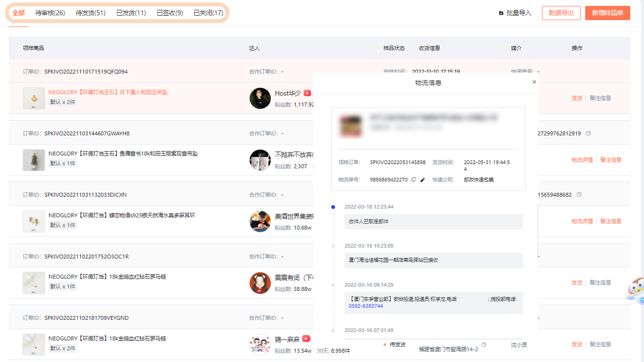Click product title 鱼雁音书18k和田玉烟紫观音吊坠
Screen dimensions: 644x362
pos(123,154)
